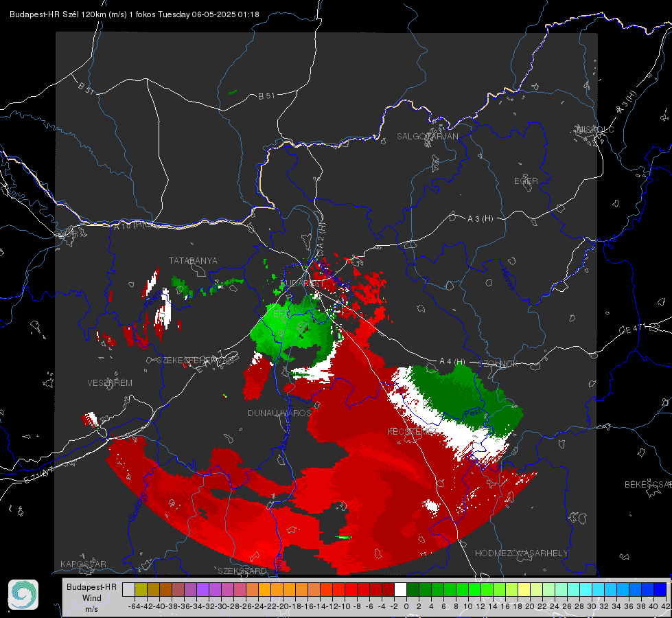This screenshot has width=672, height=618.
Task: Select the KECSKEMET city label
Action: [x=413, y=431]
